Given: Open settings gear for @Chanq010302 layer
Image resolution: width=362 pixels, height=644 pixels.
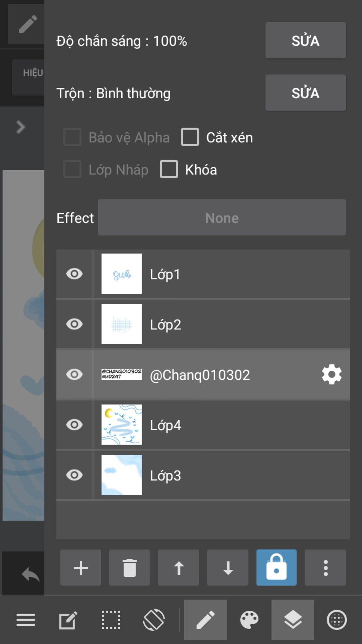Looking at the screenshot, I should point(332,374).
